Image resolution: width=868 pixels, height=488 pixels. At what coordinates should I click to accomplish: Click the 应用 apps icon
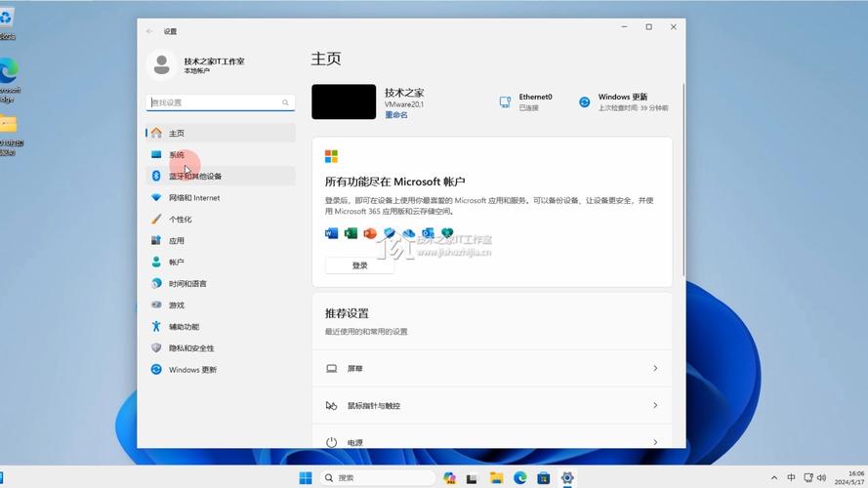[x=156, y=240]
